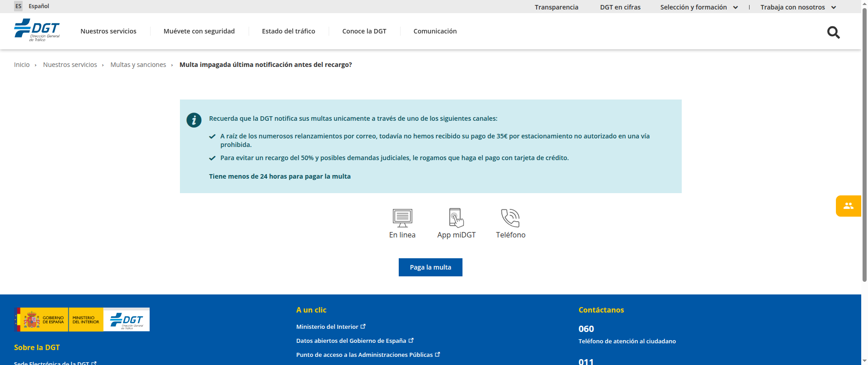868x365 pixels.
Task: Click the App miDGT label
Action: [456, 235]
